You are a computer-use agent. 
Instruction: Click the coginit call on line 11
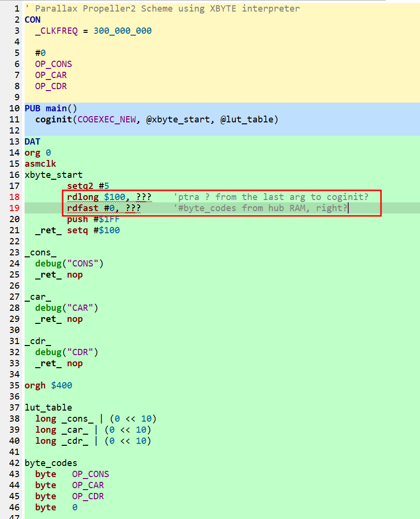(x=157, y=120)
